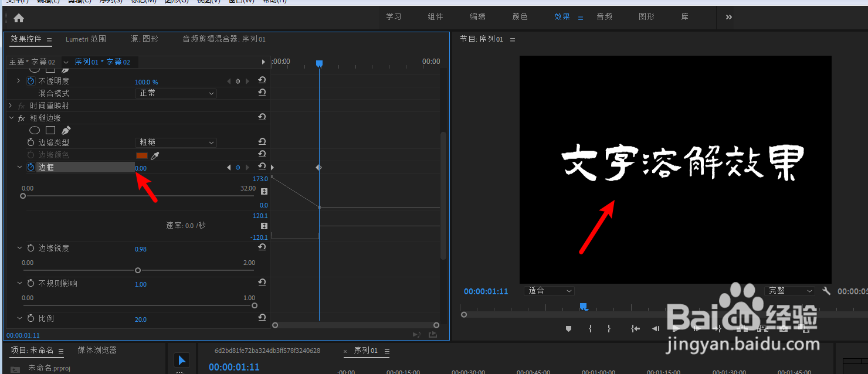The width and height of the screenshot is (868, 374).
Task: Go to in point in program monitor
Action: tap(636, 329)
